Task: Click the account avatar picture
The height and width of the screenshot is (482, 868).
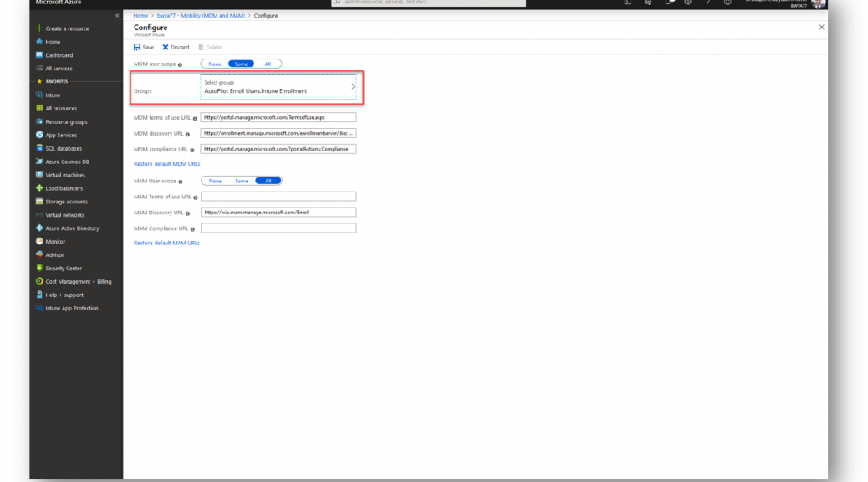Action: [818, 3]
